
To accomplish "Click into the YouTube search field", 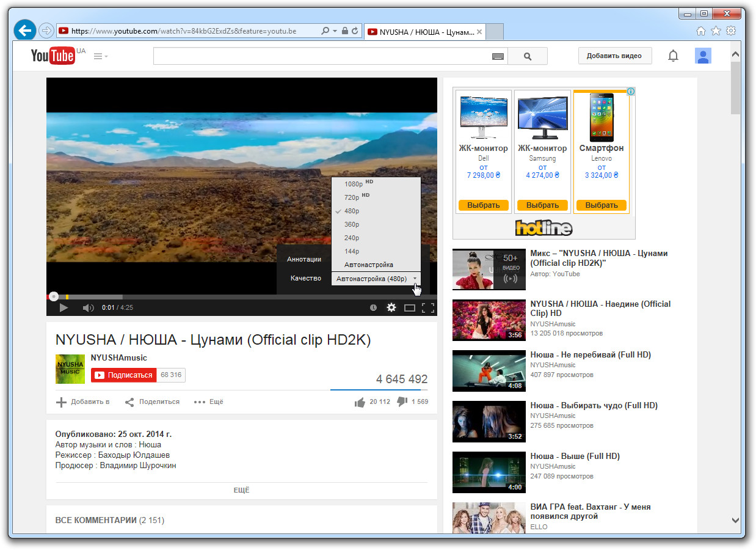I will [x=322, y=56].
